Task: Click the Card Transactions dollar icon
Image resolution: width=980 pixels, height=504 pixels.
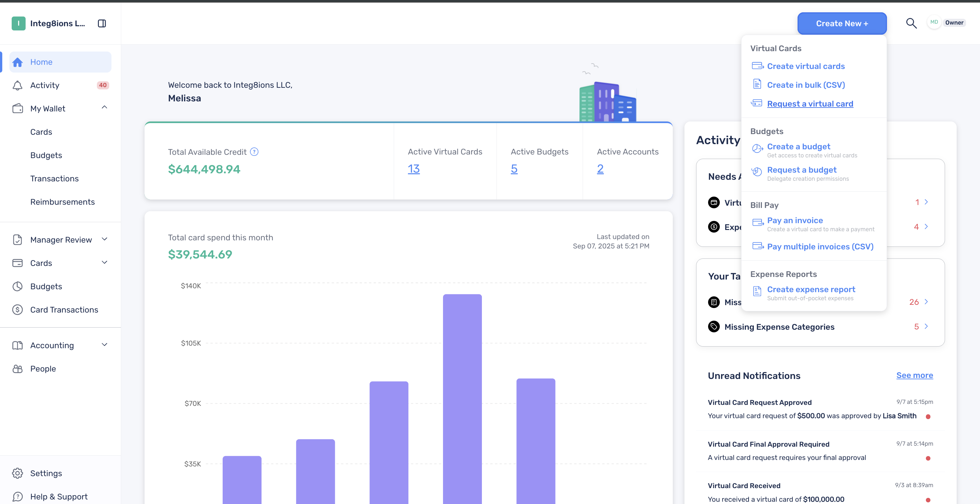Action: tap(17, 310)
